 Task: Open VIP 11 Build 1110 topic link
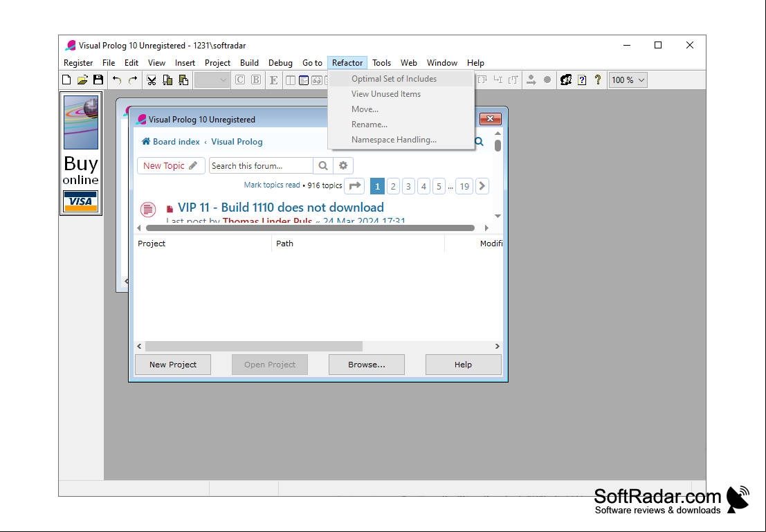click(x=281, y=207)
